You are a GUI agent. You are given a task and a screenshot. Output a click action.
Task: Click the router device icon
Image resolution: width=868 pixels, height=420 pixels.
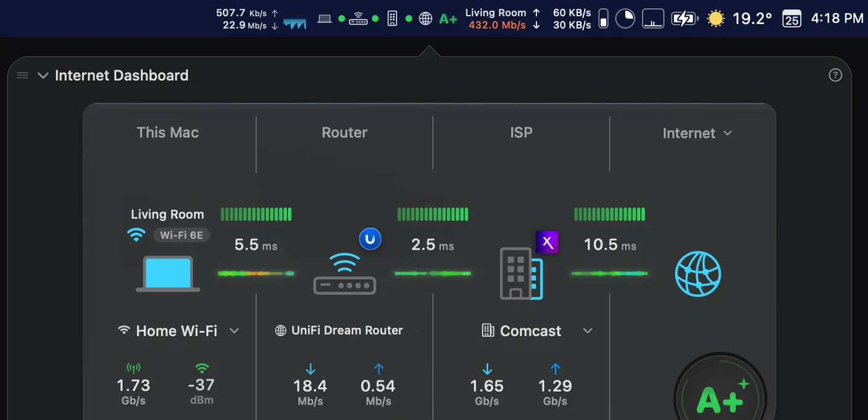(345, 274)
